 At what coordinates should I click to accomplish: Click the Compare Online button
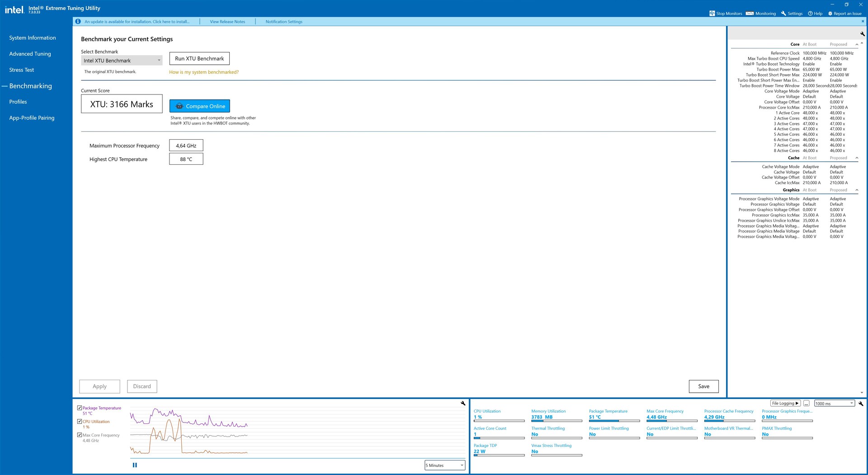tap(200, 106)
